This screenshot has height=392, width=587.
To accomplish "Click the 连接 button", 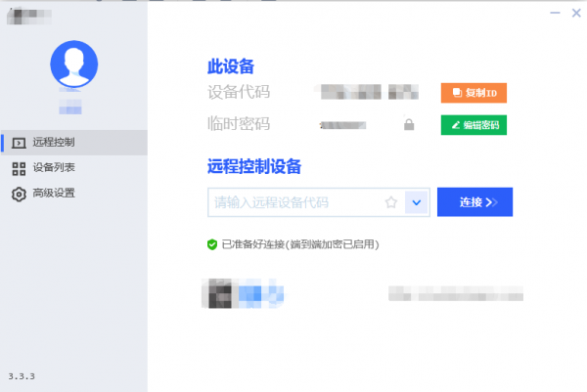I will [x=474, y=202].
